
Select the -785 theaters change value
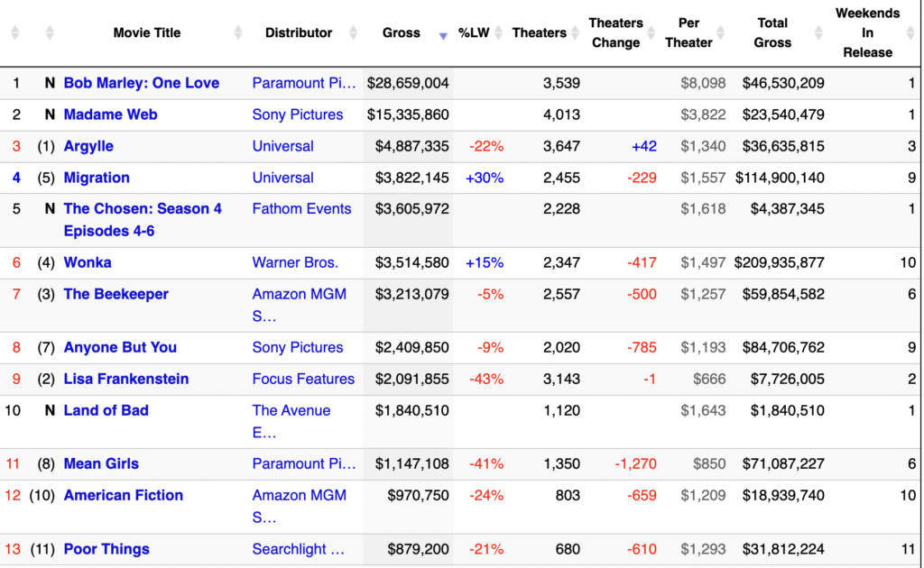tap(642, 348)
